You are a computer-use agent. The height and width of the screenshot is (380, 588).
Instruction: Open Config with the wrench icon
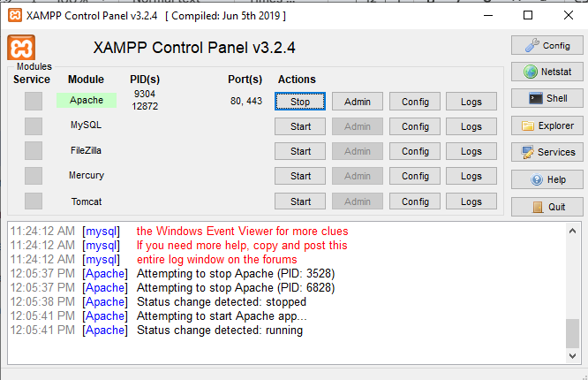[x=547, y=45]
